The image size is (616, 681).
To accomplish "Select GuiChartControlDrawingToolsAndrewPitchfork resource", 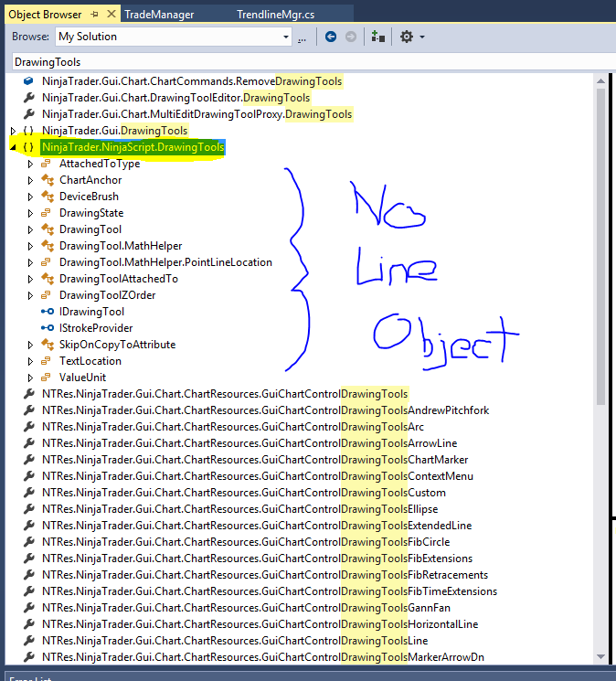I will tap(266, 410).
